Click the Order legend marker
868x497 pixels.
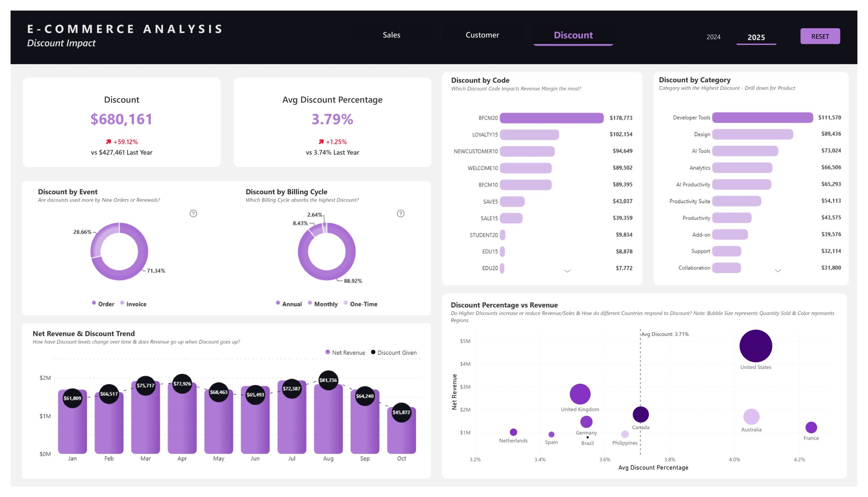pyautogui.click(x=94, y=303)
